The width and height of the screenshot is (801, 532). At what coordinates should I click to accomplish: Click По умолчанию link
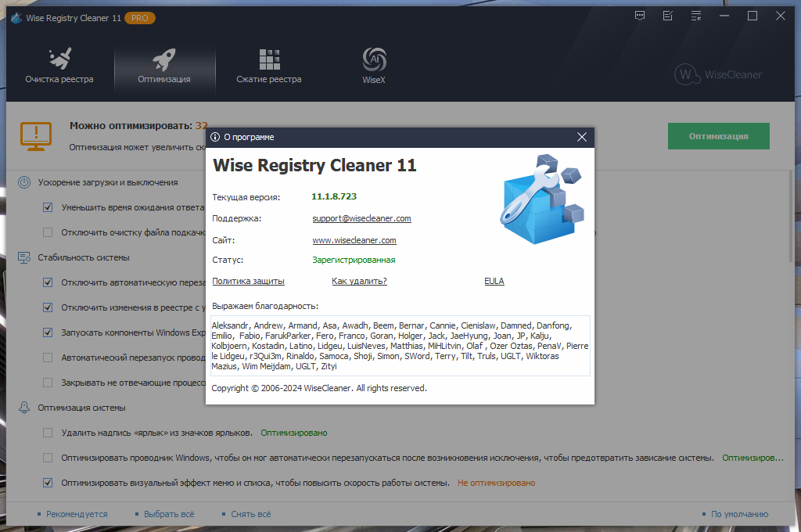pos(740,514)
